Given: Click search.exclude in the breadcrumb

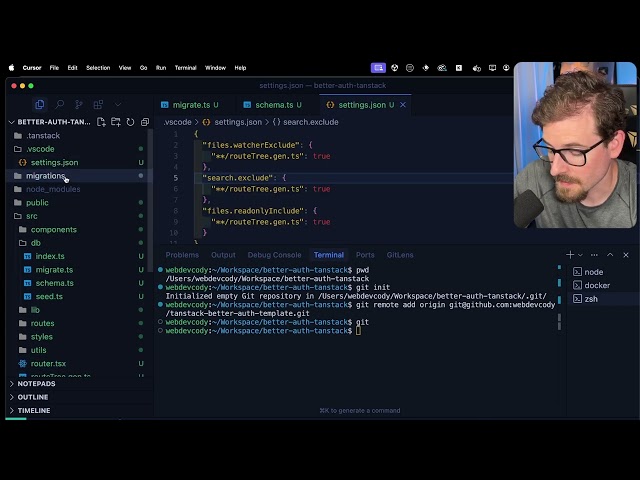Looking at the screenshot, I should pyautogui.click(x=311, y=122).
